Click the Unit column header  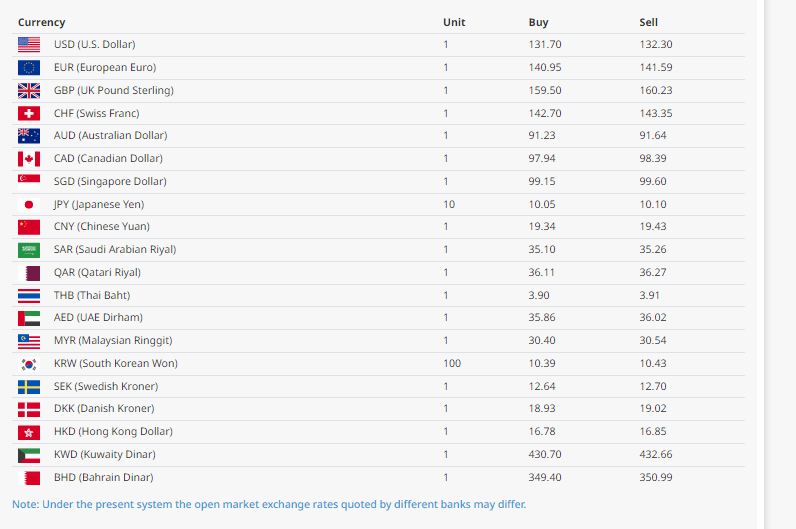pyautogui.click(x=454, y=22)
